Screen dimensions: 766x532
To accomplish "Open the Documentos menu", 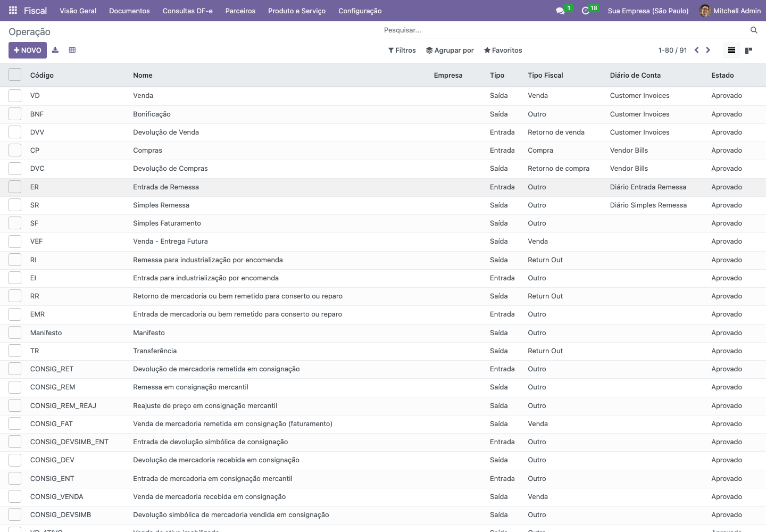I will (129, 11).
